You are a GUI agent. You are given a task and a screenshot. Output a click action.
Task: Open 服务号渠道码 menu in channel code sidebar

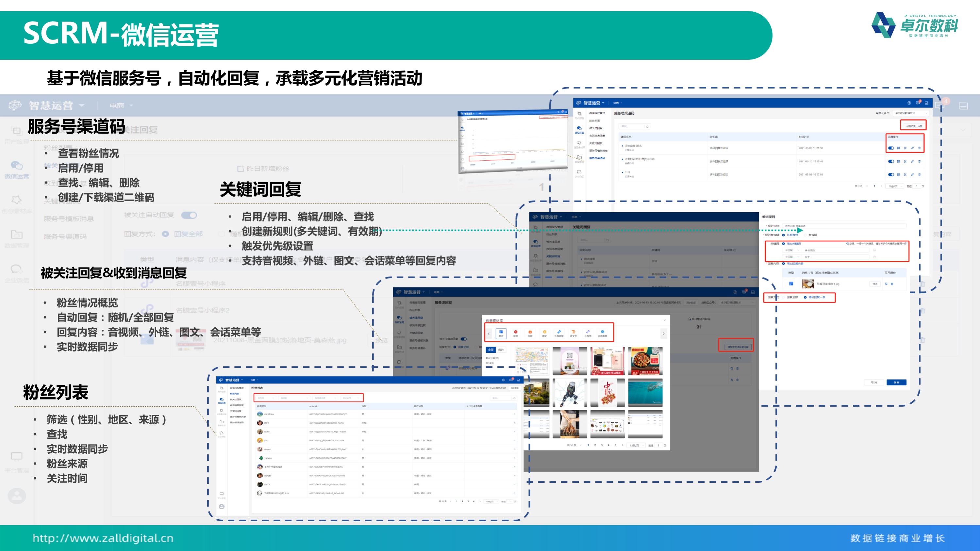pyautogui.click(x=597, y=158)
